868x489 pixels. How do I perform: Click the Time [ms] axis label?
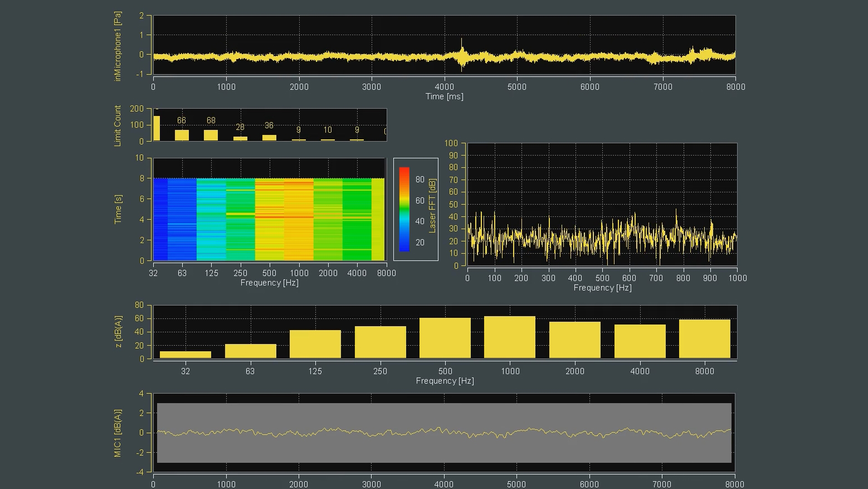pos(444,96)
